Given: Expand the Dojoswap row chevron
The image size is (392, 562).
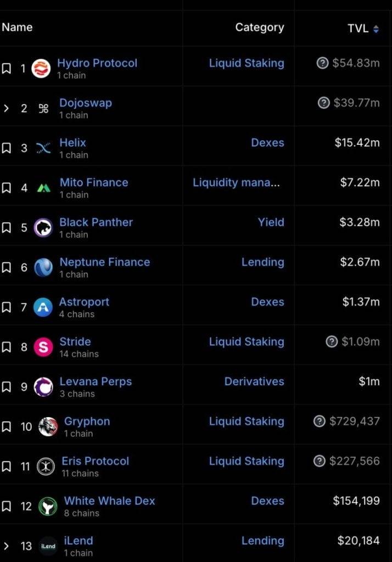Looking at the screenshot, I should (6, 108).
